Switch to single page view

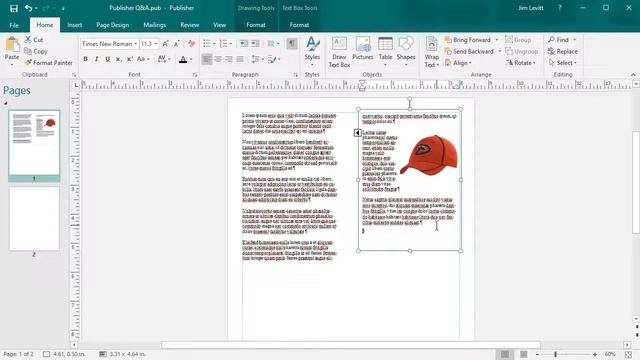505,354
